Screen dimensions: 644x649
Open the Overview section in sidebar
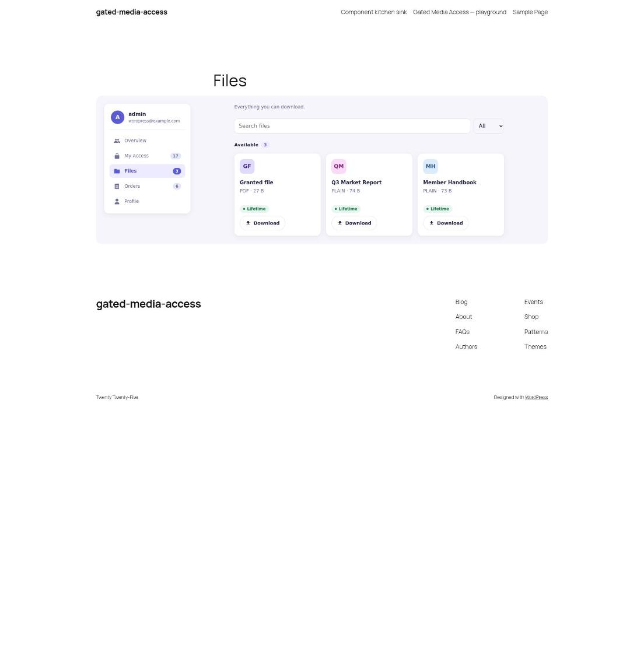click(147, 141)
